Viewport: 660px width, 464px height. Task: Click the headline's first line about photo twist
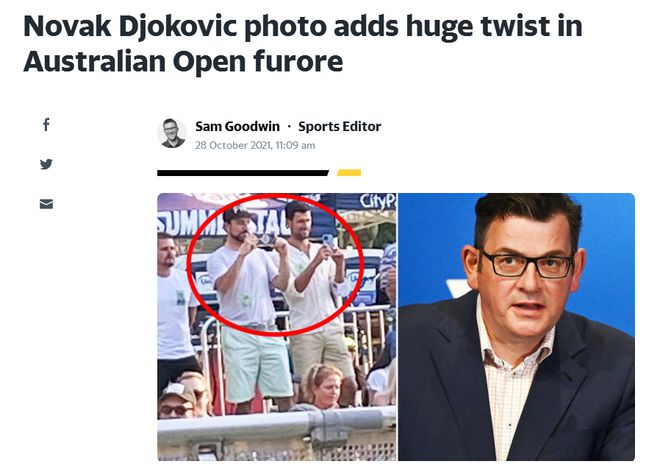pyautogui.click(x=303, y=26)
